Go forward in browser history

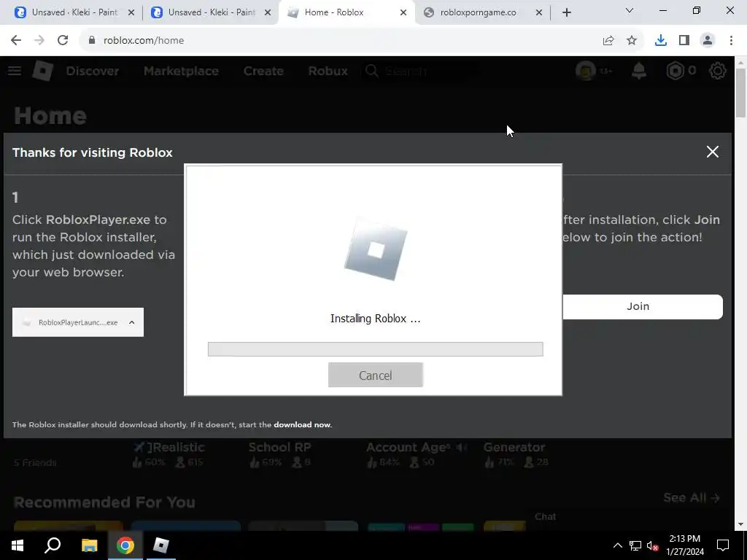click(x=39, y=41)
